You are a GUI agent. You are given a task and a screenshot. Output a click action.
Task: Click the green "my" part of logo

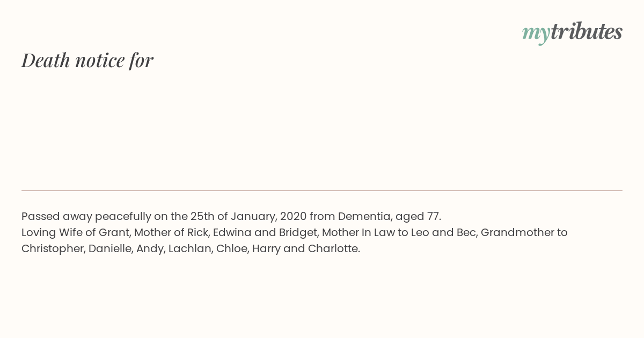[536, 34]
